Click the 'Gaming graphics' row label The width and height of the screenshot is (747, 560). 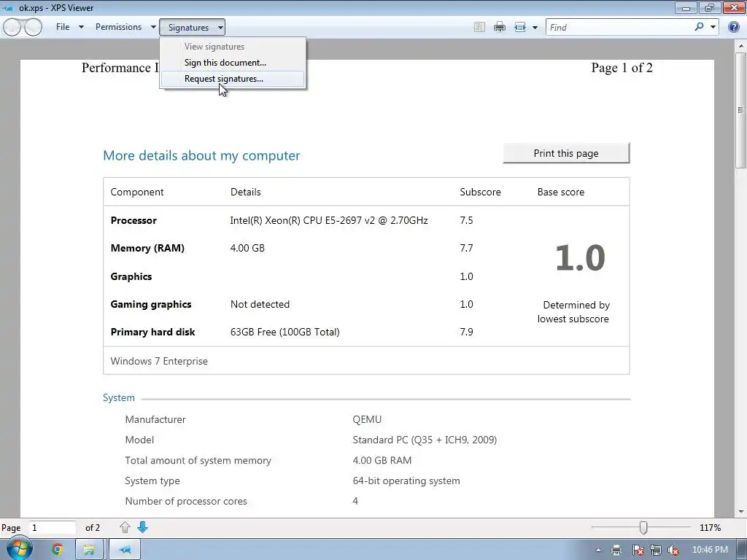click(151, 304)
